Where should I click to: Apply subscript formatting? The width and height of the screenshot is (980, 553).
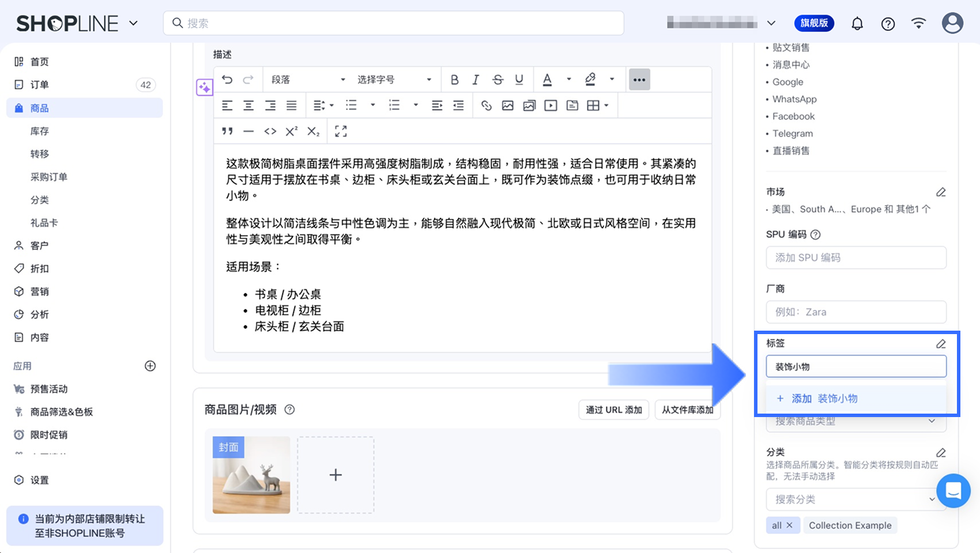[x=313, y=131]
